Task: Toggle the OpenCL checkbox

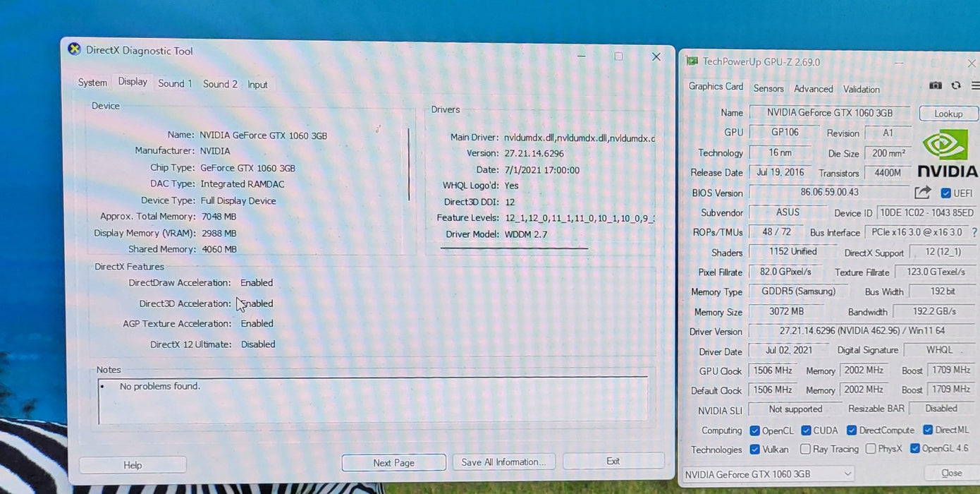Action: [755, 430]
